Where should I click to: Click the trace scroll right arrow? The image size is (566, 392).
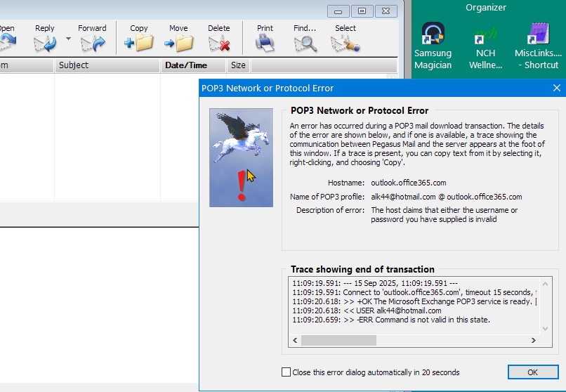point(534,341)
